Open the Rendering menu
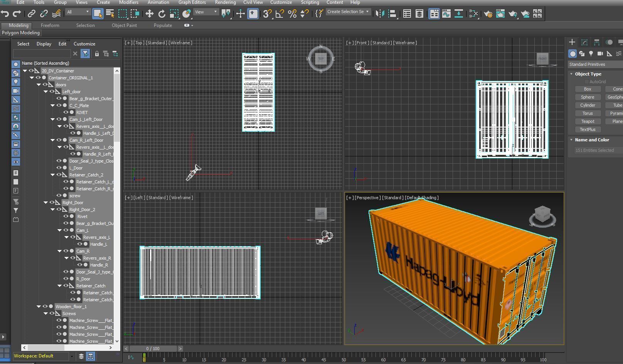The width and height of the screenshot is (623, 364). pos(225,2)
